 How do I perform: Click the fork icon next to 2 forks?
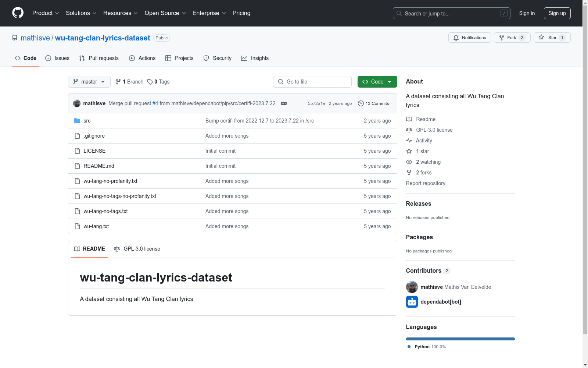pos(409,173)
